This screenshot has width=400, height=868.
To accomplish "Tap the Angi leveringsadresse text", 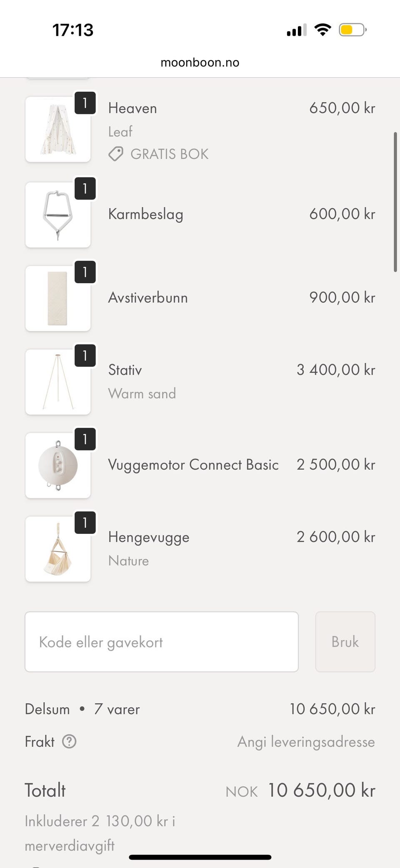I will coord(306,742).
